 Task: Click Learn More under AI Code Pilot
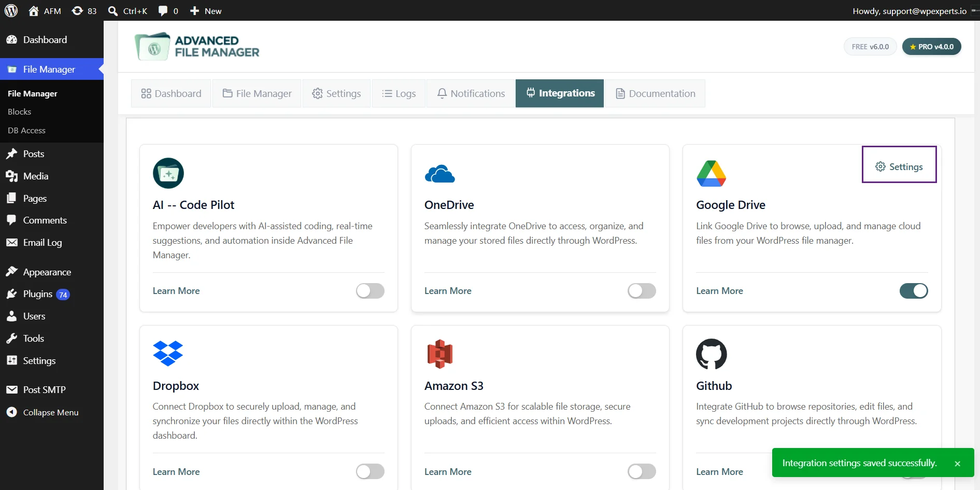point(176,291)
